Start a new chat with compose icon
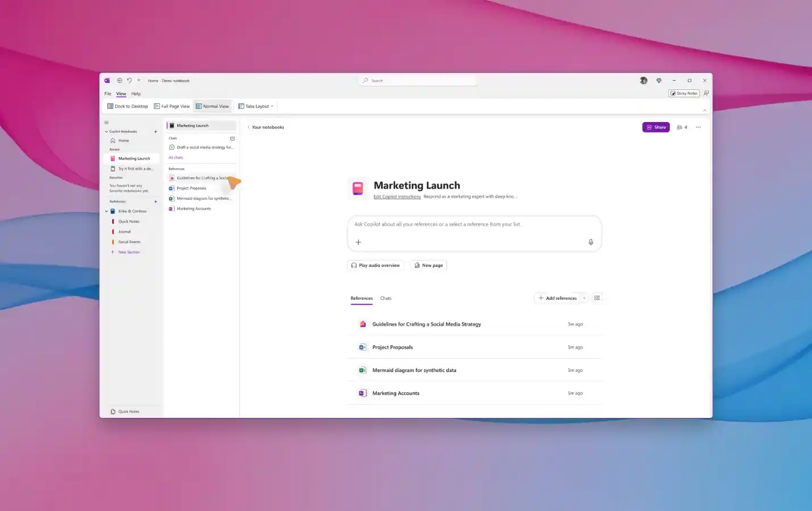Screen dimensions: 812x511 pos(232,139)
